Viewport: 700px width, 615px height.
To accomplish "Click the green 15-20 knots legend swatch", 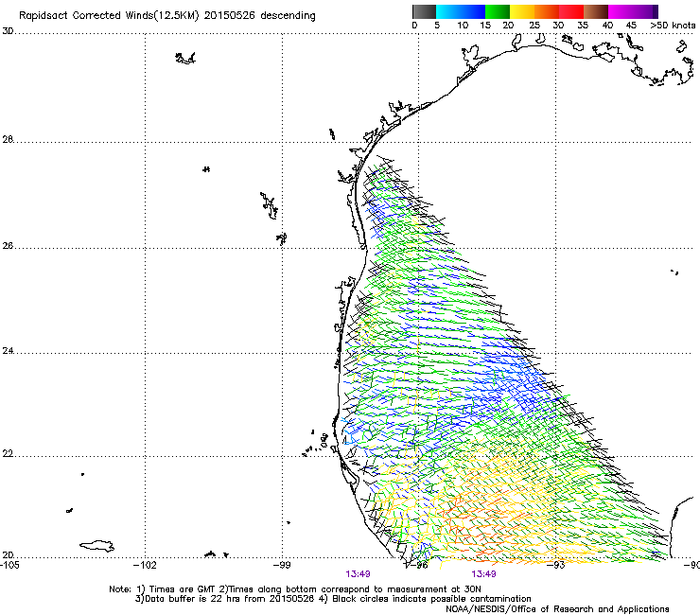I will click(498, 11).
